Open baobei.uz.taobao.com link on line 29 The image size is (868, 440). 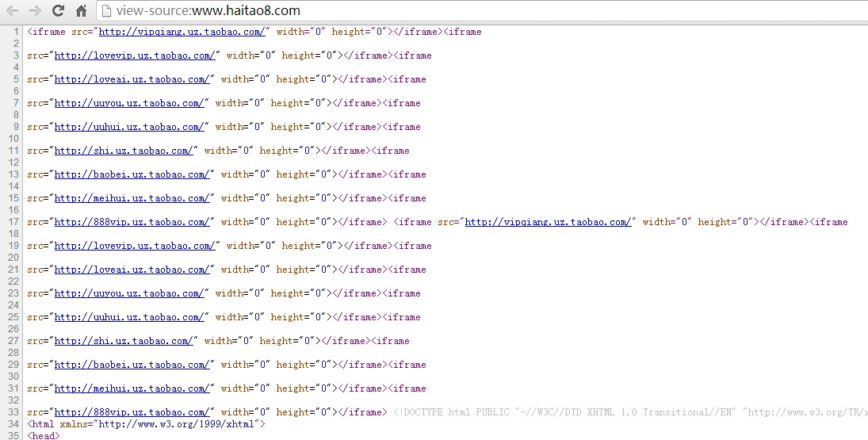coord(132,365)
